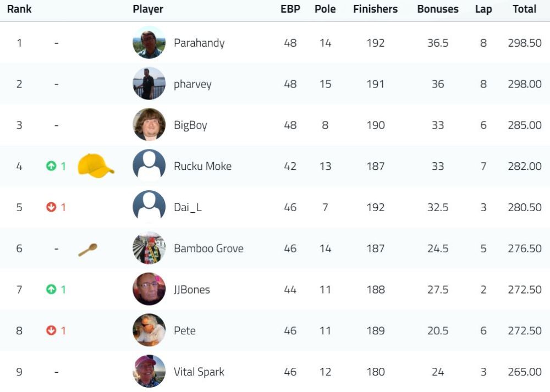Open BigBoy's profile photo
Screen dimensions: 550x392
pyautogui.click(x=149, y=124)
